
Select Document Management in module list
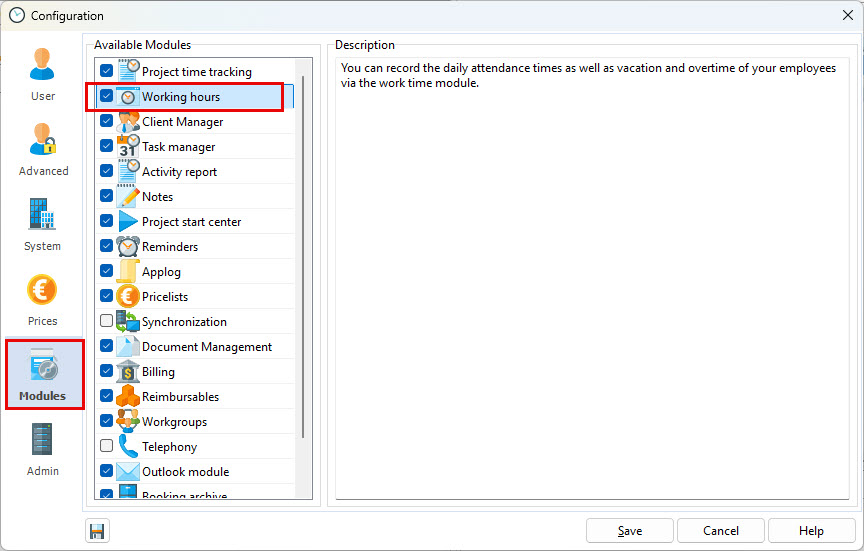click(x=206, y=347)
